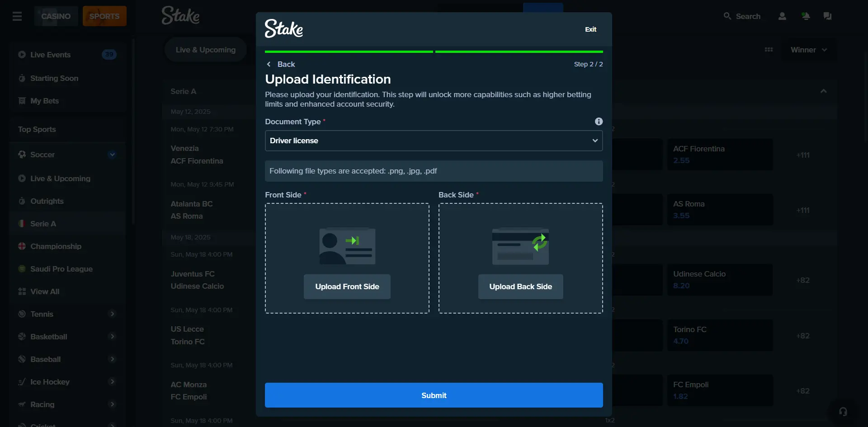
Task: Click the search magnifier icon
Action: tap(727, 16)
